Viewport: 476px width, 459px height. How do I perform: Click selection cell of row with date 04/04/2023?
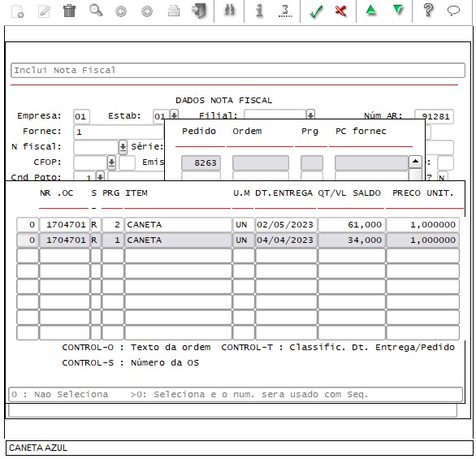[x=28, y=240]
